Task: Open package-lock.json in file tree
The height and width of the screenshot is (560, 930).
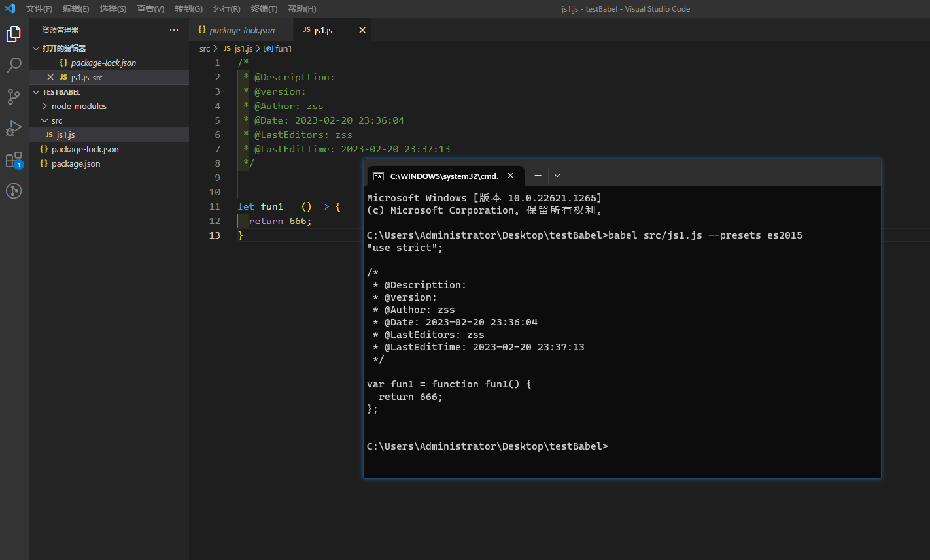Action: (109, 149)
